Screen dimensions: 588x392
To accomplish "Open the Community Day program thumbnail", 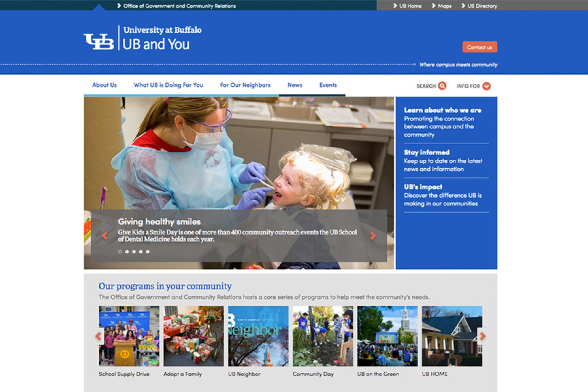I will (x=323, y=336).
